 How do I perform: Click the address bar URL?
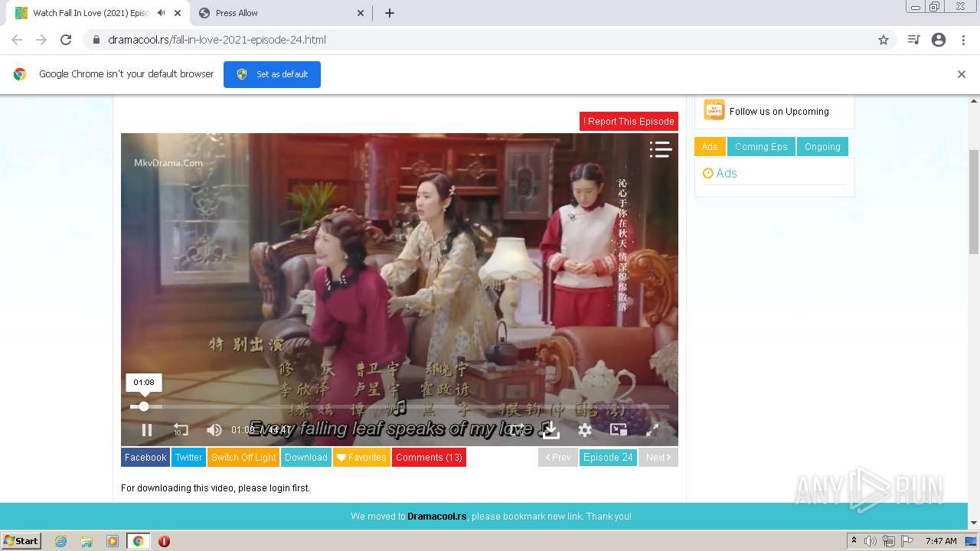point(217,40)
